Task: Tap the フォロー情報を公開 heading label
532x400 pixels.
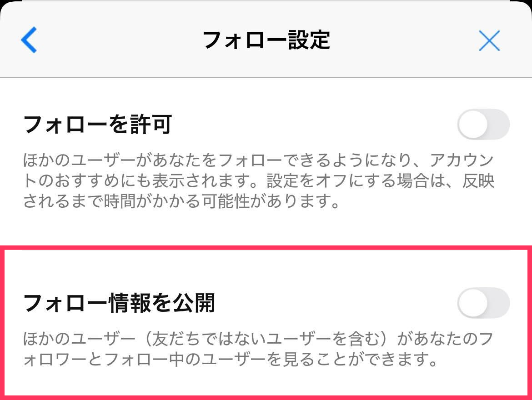Action: point(119,303)
